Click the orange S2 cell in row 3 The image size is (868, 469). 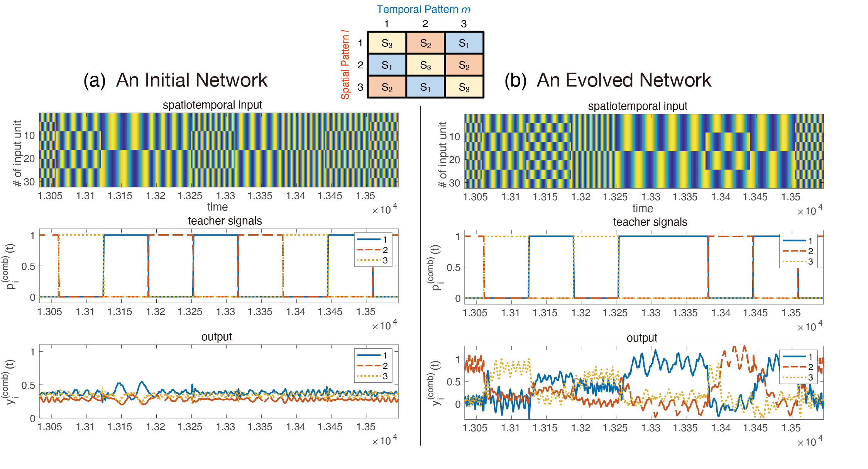(387, 87)
